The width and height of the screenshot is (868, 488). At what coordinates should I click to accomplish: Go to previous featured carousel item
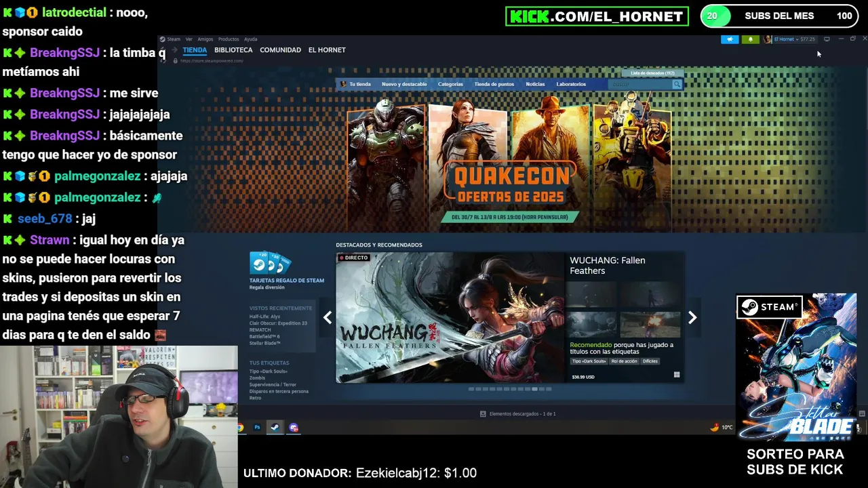point(328,317)
